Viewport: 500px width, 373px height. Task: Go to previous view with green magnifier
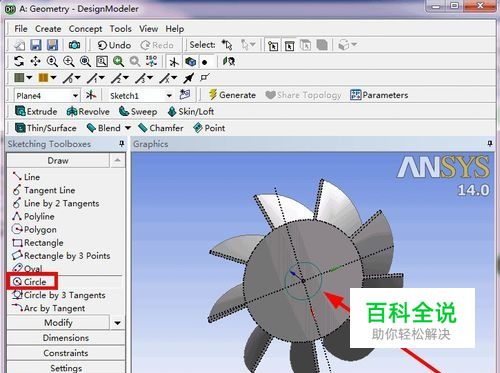[118, 61]
